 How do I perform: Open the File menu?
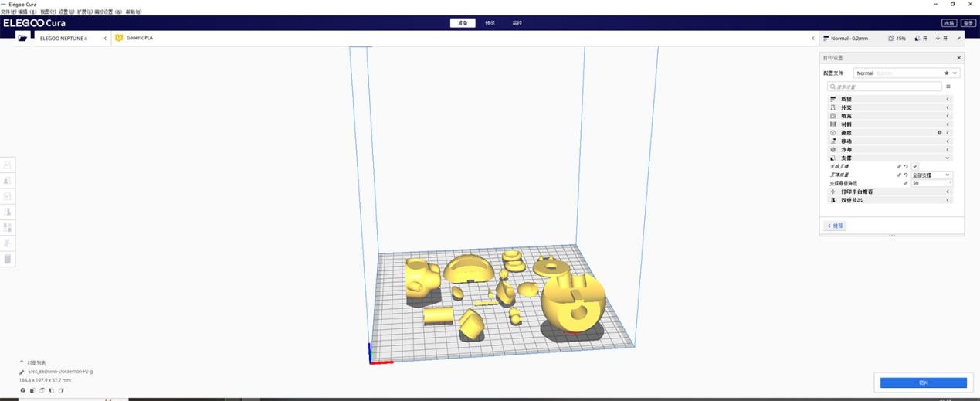click(x=8, y=12)
